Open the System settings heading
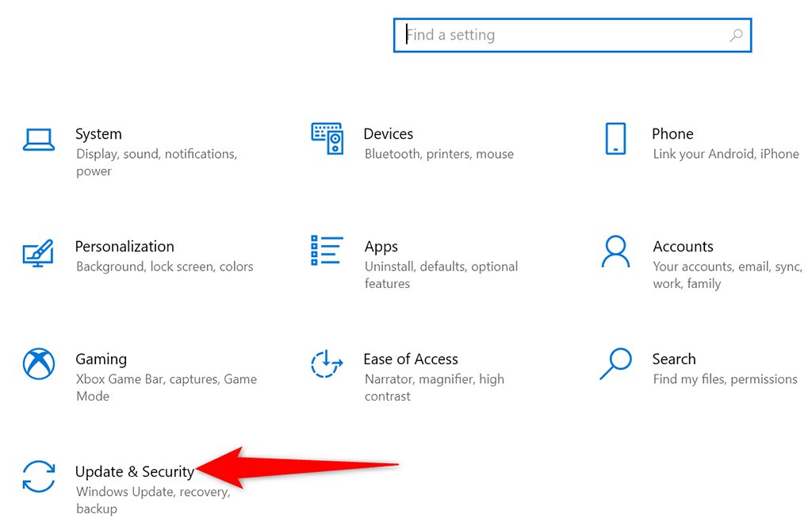This screenshot has height=526, width=812. point(98,134)
